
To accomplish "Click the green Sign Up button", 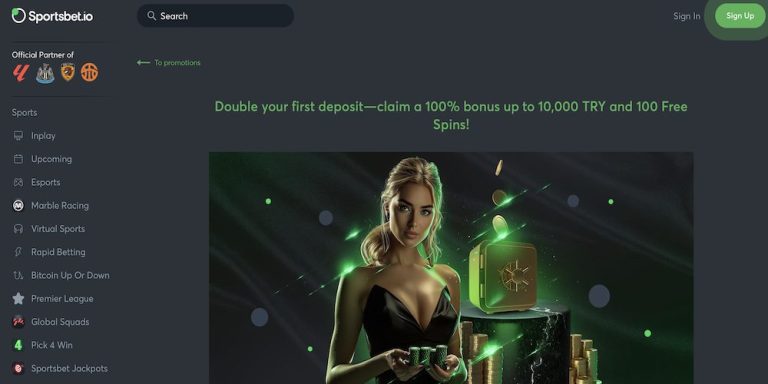I will point(740,16).
